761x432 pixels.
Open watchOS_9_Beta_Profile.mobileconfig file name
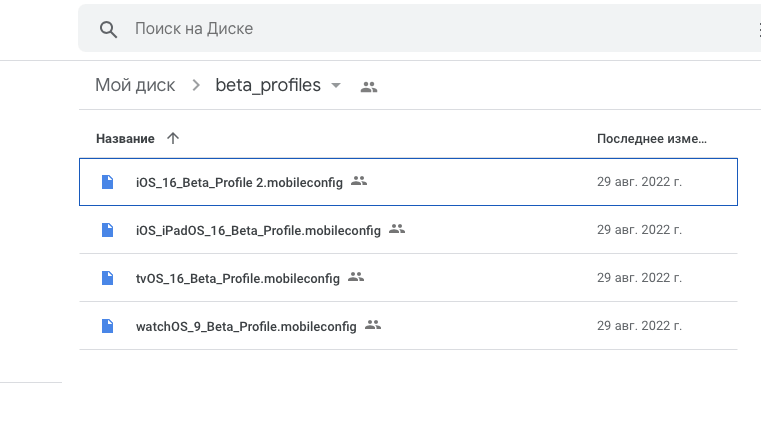(246, 326)
